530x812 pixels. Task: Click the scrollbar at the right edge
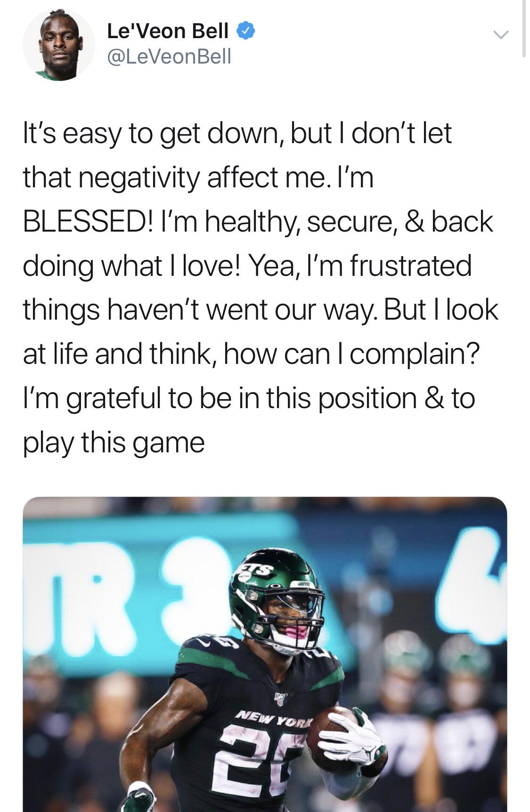coord(524,28)
